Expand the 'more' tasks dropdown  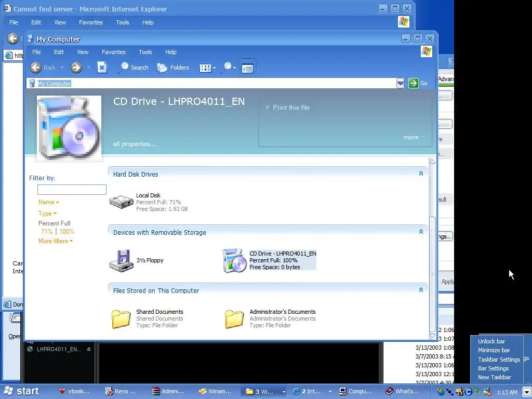[x=414, y=137]
